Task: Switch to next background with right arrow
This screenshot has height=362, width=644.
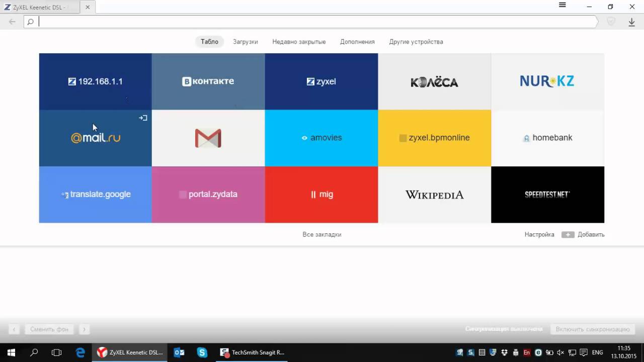Action: coord(84,329)
